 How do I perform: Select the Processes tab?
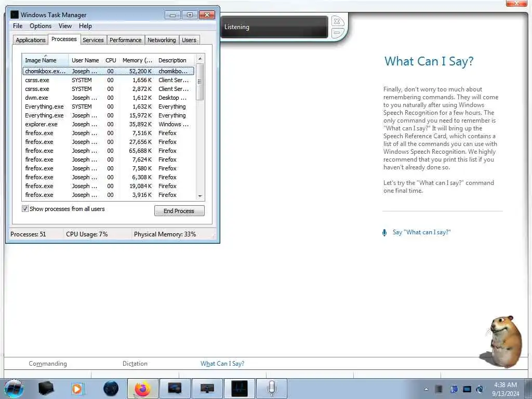pyautogui.click(x=64, y=39)
